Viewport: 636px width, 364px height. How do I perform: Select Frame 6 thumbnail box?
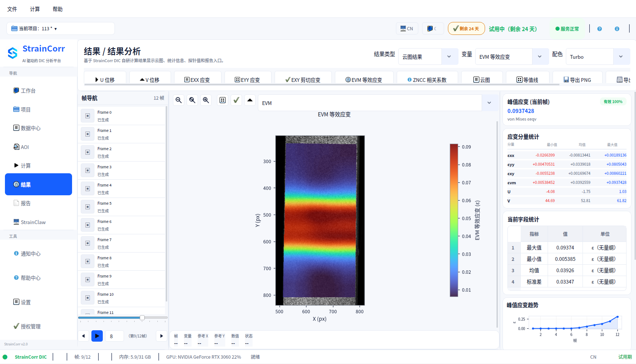point(88,225)
